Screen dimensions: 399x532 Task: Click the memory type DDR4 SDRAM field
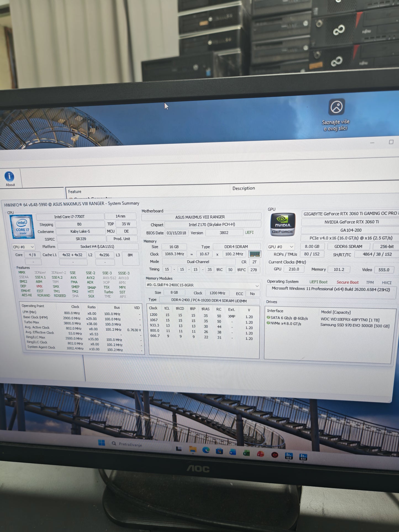236,247
